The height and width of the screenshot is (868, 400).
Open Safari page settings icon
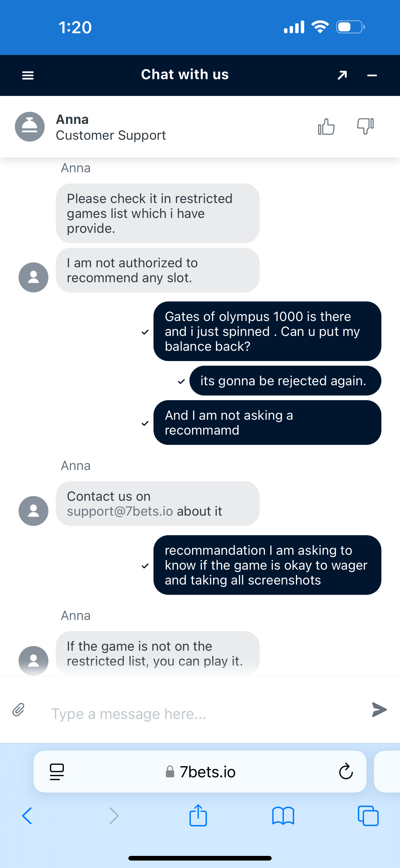(57, 771)
